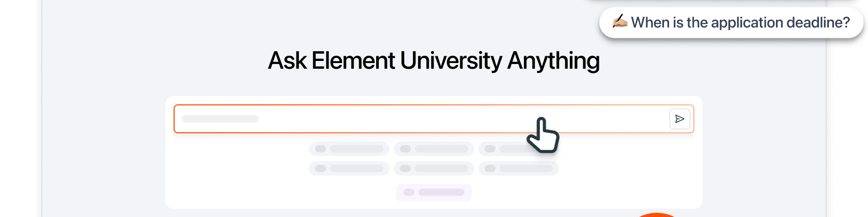This screenshot has height=217, width=868.
Task: Click the icon on the first top-row chip
Action: 321,149
